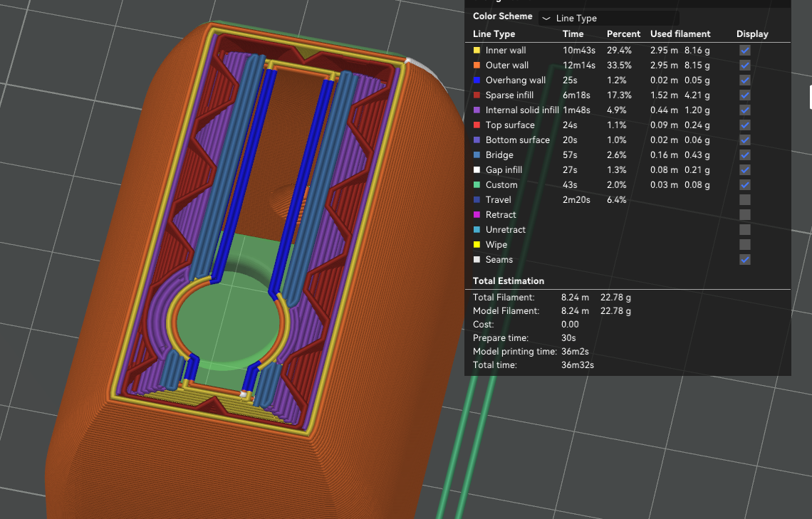Select the Gap infill row label
The image size is (812, 519).
tap(504, 170)
